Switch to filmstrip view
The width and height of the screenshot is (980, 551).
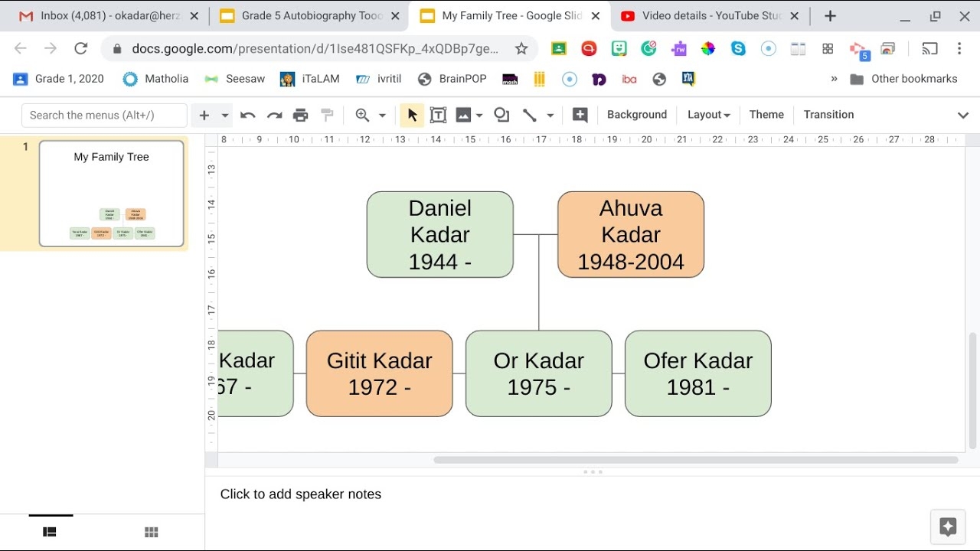point(50,533)
